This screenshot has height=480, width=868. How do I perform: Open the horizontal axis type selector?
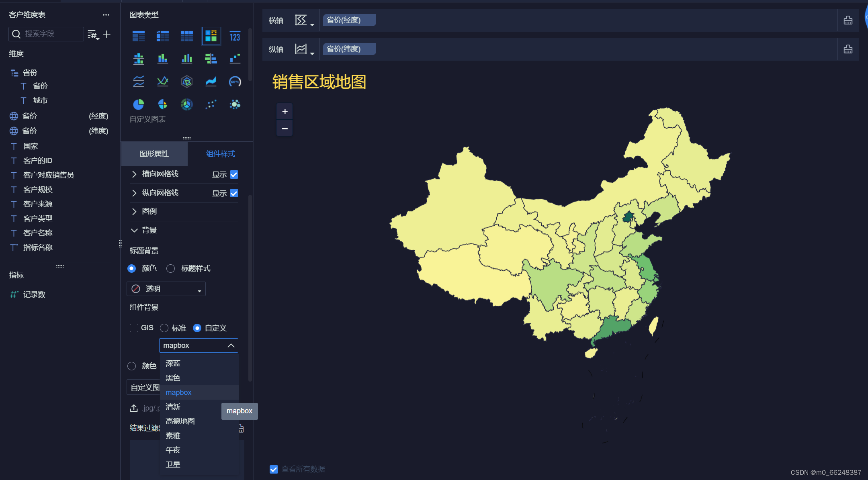305,20
